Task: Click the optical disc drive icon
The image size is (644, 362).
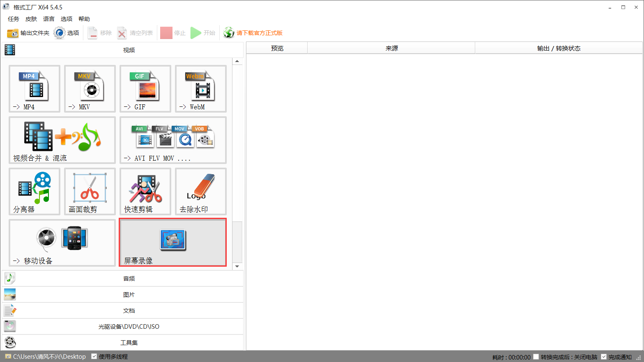Action: [10, 326]
